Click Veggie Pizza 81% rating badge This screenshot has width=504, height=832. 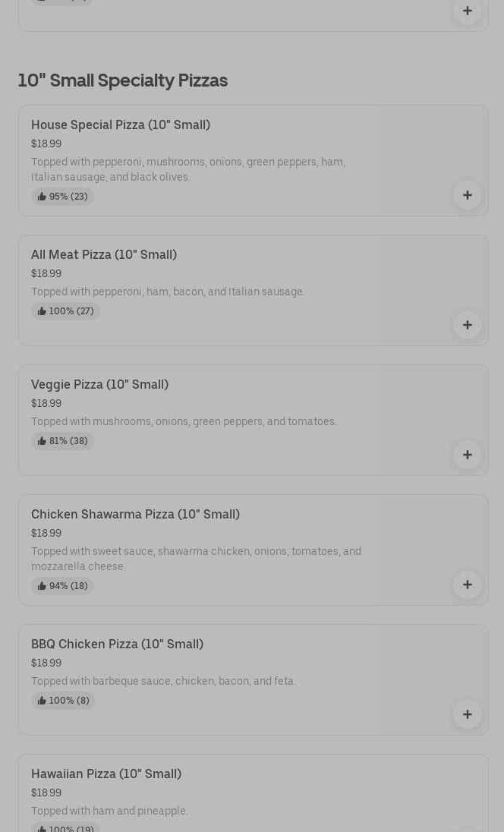(62, 441)
